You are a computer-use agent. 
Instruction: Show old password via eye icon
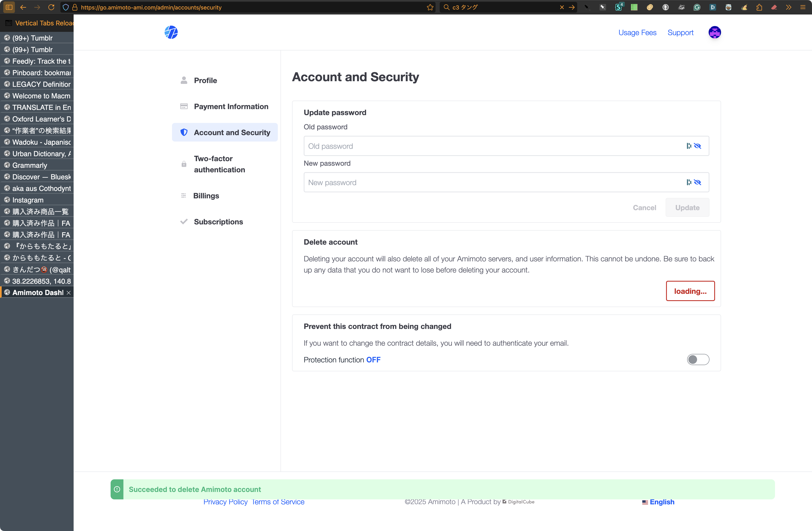point(697,146)
